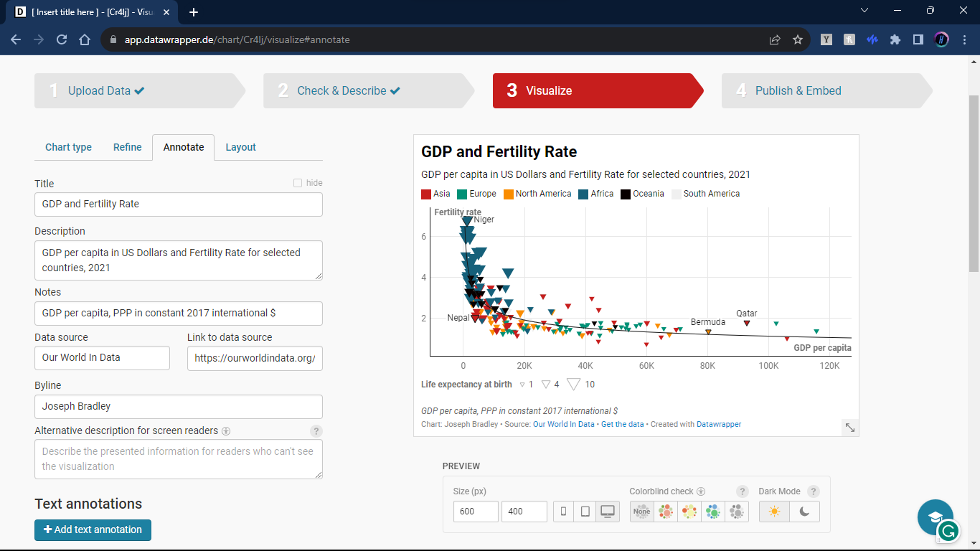The width and height of the screenshot is (980, 551).
Task: Click the Get the data link
Action: [x=622, y=424]
